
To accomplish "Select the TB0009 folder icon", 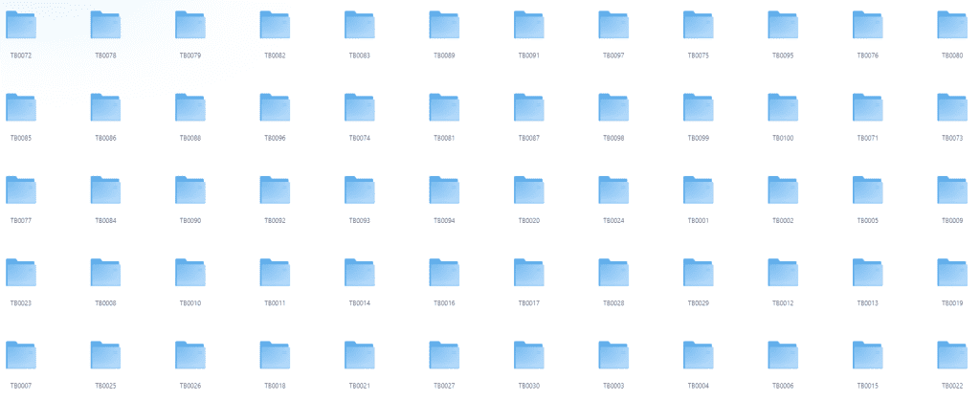I will point(952,189).
